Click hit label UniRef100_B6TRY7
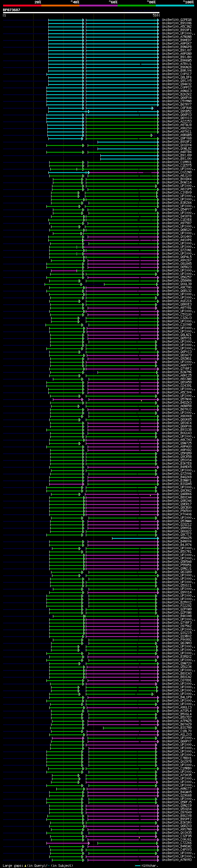 pyautogui.click(x=177, y=104)
